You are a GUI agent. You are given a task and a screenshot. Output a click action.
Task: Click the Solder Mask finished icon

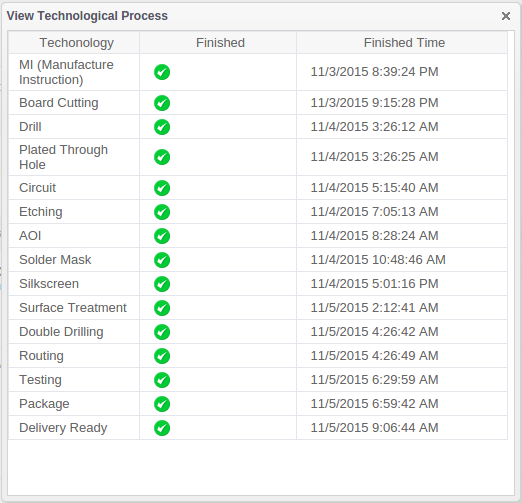click(x=162, y=260)
